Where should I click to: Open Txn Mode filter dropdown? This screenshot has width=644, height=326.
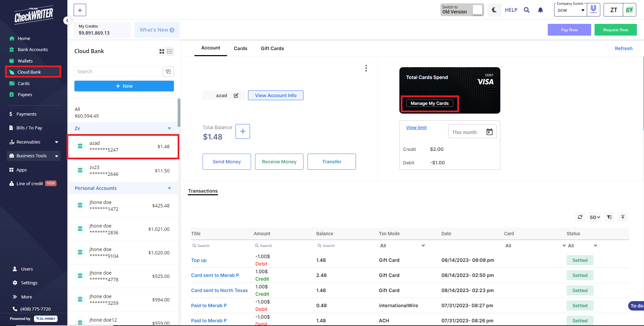(402, 246)
